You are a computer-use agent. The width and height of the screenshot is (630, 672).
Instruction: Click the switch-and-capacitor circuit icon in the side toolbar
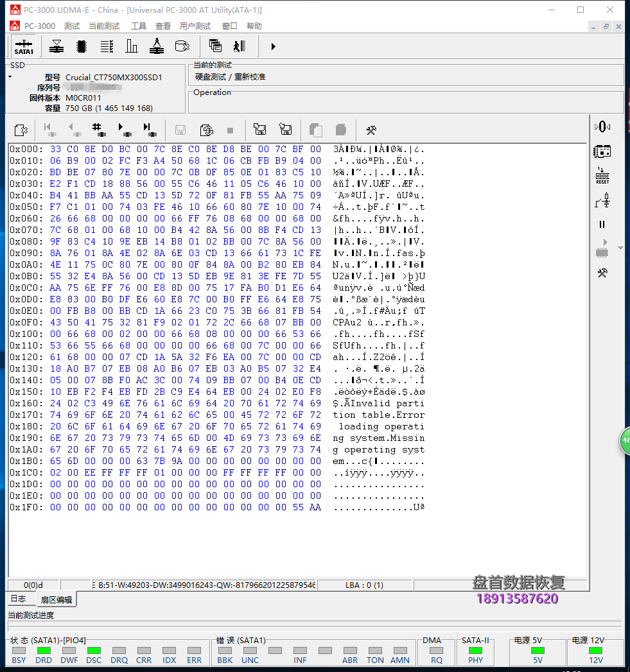click(x=602, y=200)
